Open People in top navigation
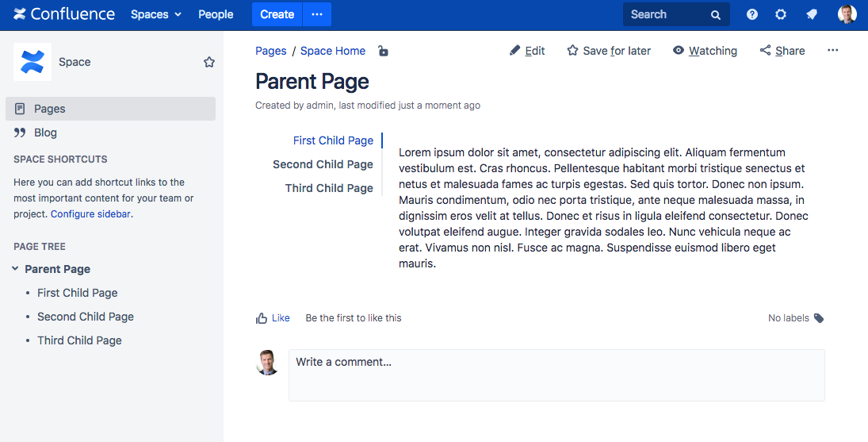This screenshot has height=442, width=868. (x=216, y=14)
